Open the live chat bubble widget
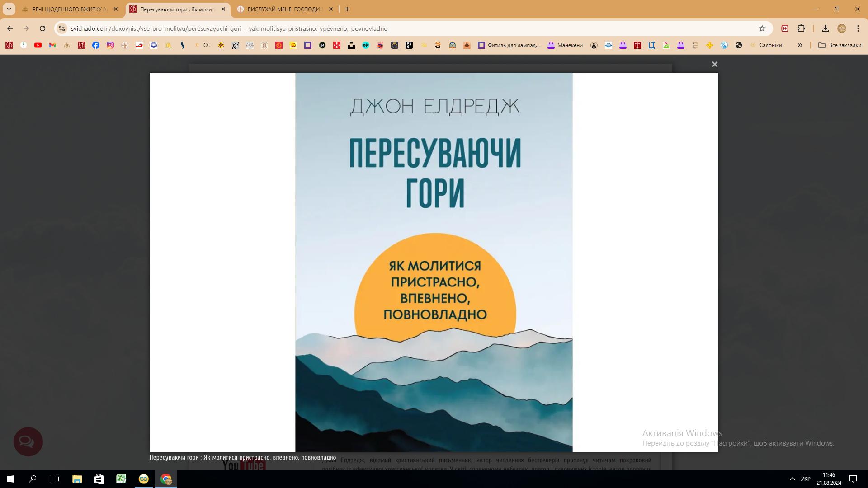868x488 pixels. (x=28, y=441)
